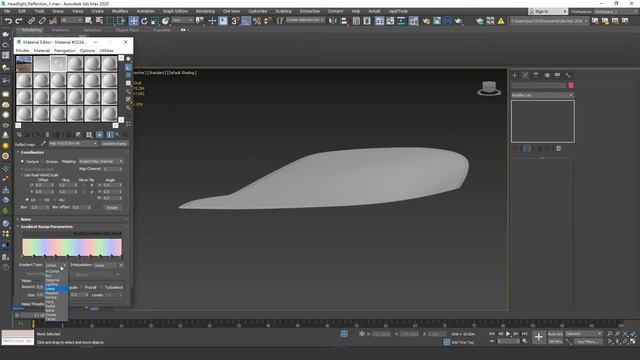The height and width of the screenshot is (360, 640).
Task: Click the Go to End playback button
Action: pyautogui.click(x=524, y=334)
